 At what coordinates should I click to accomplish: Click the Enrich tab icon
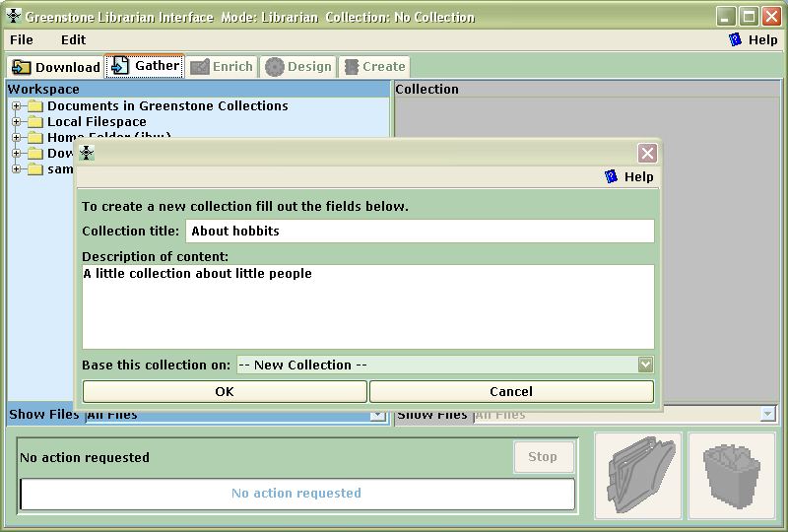(200, 67)
